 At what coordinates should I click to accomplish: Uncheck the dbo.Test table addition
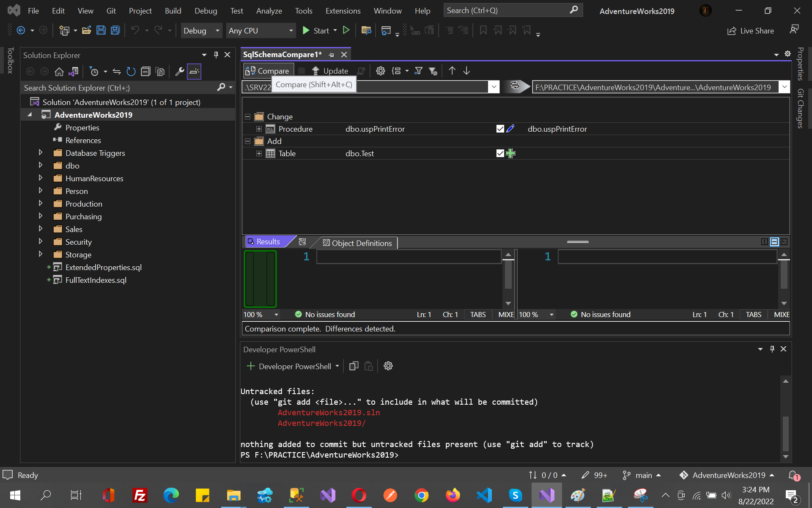point(500,153)
